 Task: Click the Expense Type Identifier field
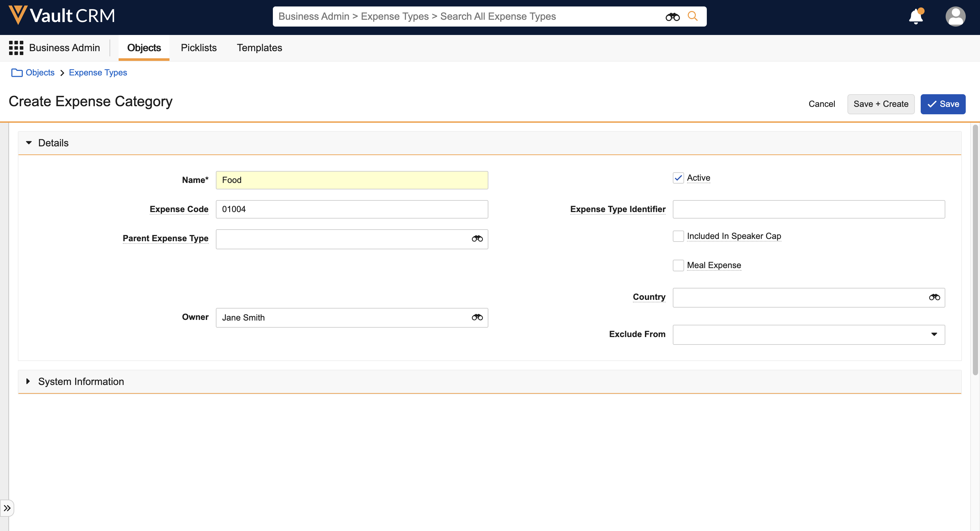(809, 209)
